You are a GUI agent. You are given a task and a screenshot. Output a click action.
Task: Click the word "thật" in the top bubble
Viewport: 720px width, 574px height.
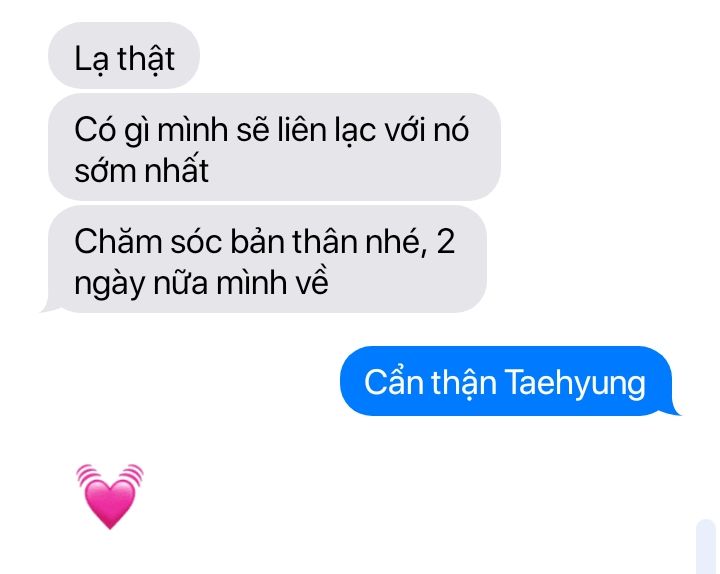(146, 59)
